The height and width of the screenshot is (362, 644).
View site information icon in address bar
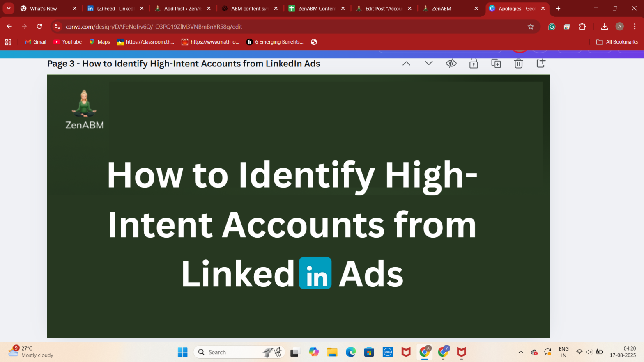[57, 26]
